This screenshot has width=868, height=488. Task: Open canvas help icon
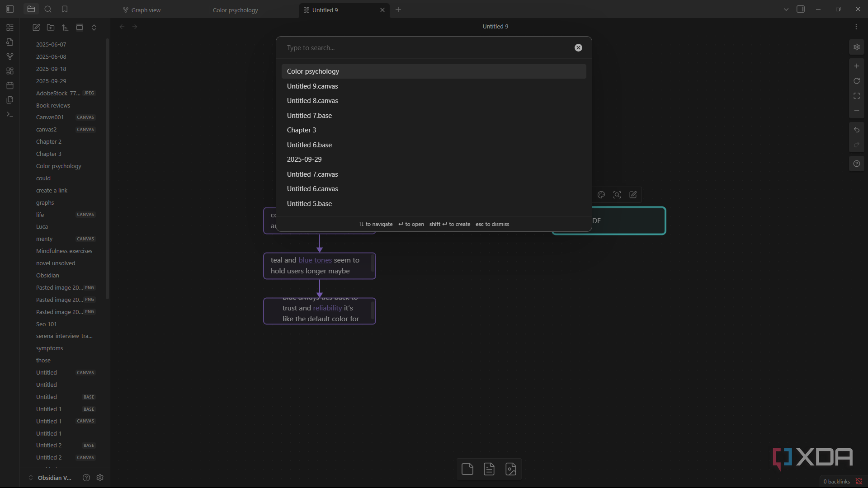pyautogui.click(x=856, y=164)
